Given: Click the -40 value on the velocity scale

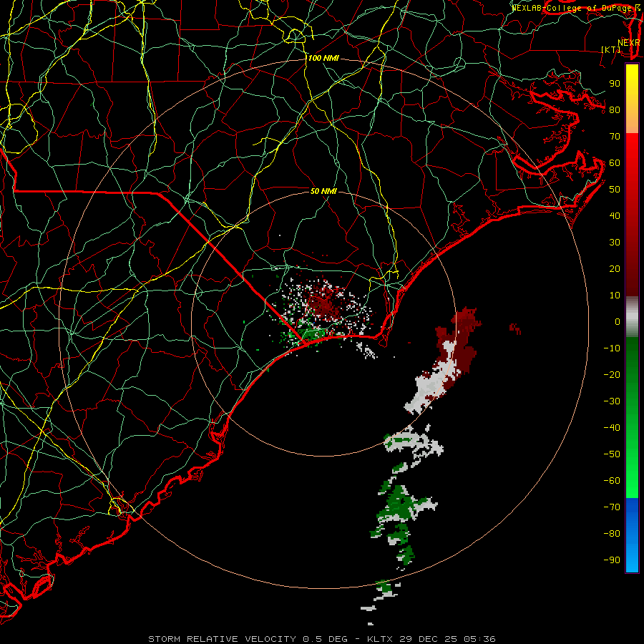Looking at the screenshot, I should point(612,428).
